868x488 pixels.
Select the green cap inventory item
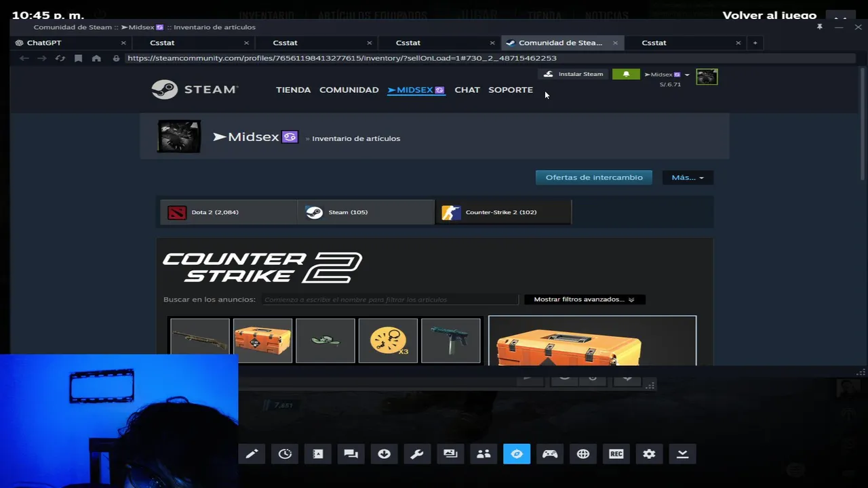[325, 341]
